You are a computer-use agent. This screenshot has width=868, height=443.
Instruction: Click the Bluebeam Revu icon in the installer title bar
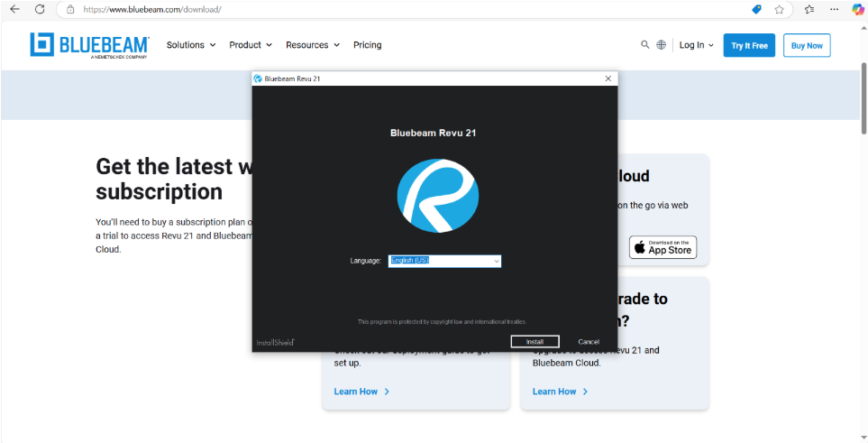(259, 78)
